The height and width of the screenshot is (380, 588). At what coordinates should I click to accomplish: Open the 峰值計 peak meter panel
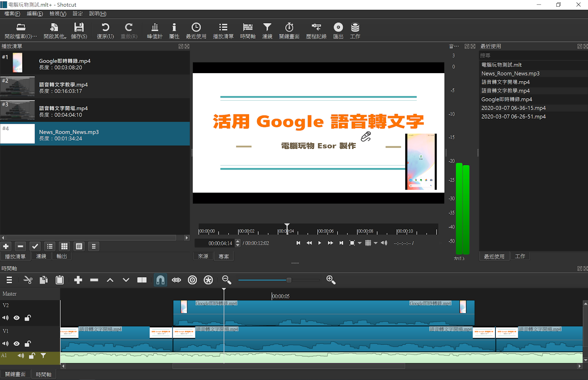[155, 31]
